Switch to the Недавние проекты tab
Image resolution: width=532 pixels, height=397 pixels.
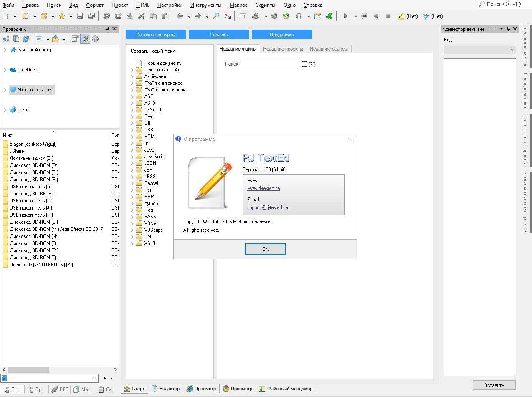coord(283,49)
